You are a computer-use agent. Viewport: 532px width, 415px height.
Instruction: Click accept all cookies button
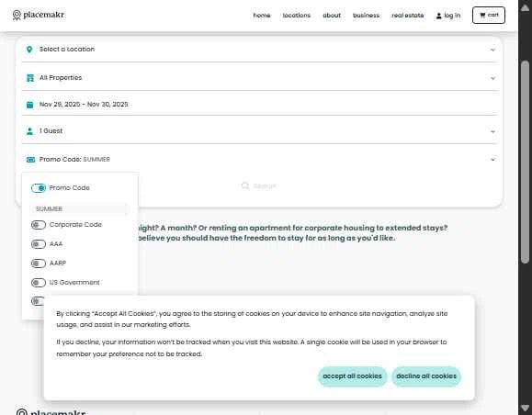click(352, 376)
